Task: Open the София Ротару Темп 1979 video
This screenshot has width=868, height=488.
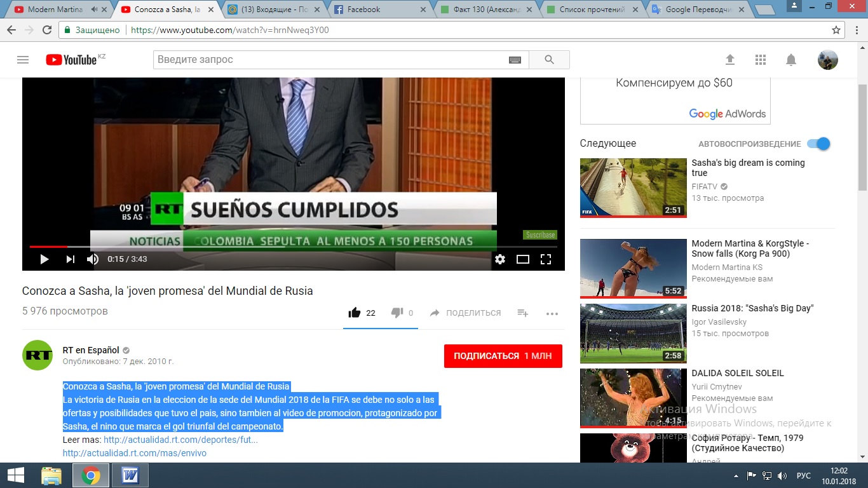Action: pyautogui.click(x=747, y=443)
